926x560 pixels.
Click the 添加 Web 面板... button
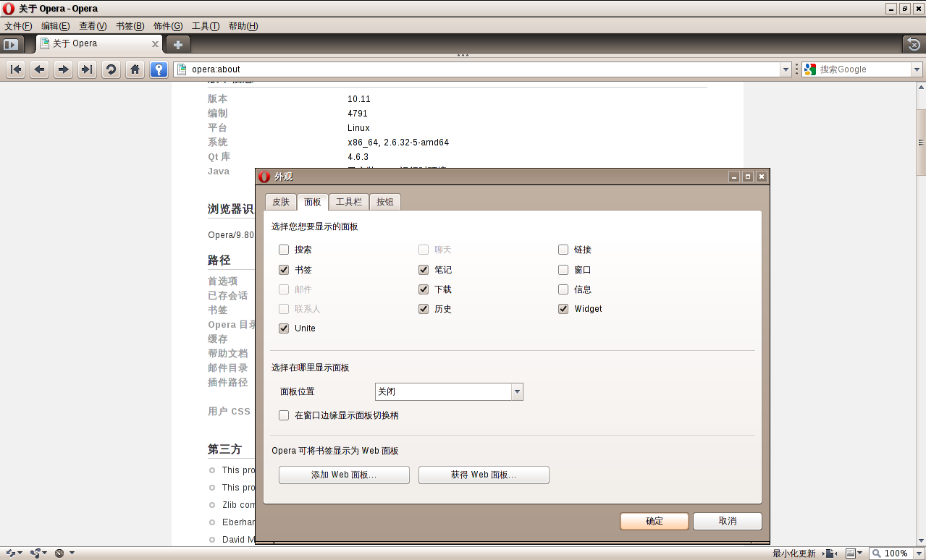(x=344, y=475)
